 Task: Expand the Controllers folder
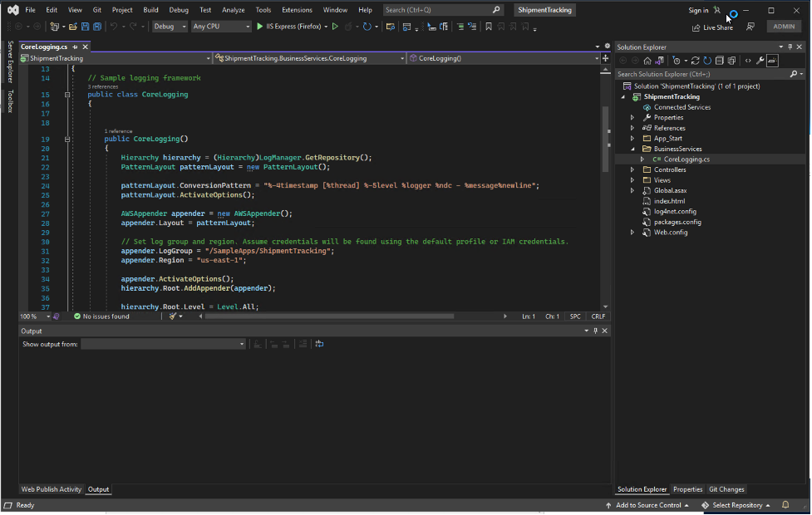click(x=632, y=169)
